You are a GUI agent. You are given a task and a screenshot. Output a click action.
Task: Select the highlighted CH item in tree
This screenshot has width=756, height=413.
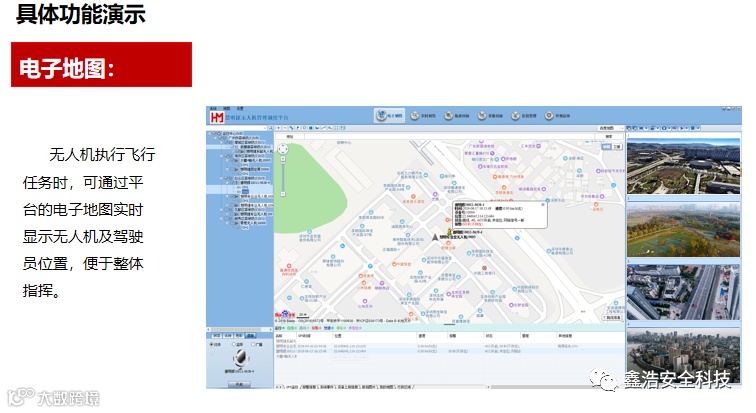pyautogui.click(x=245, y=191)
